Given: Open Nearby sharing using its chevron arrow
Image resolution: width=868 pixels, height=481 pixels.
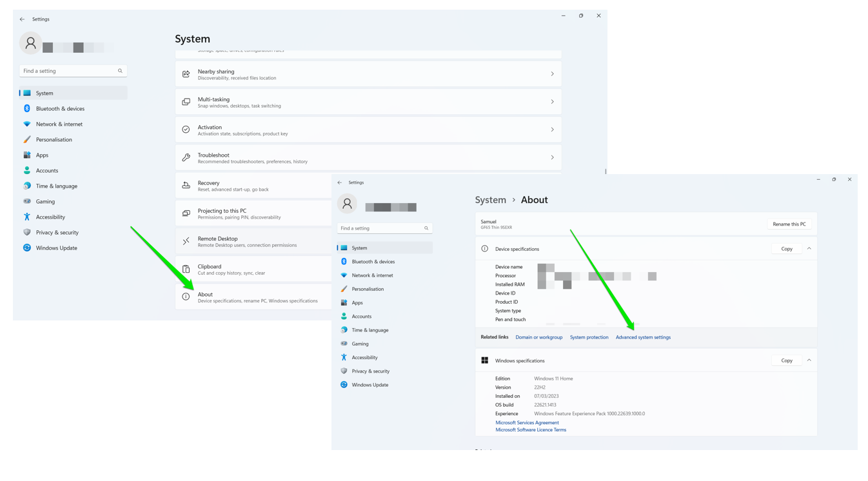Looking at the screenshot, I should (x=552, y=74).
